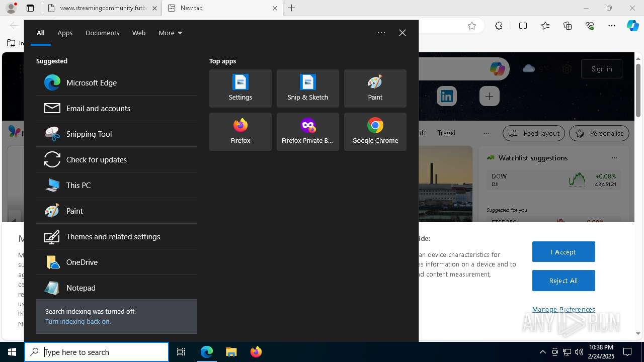Viewport: 644px width, 362px height.
Task: Toggle Edge split screen view
Action: pyautogui.click(x=523, y=26)
